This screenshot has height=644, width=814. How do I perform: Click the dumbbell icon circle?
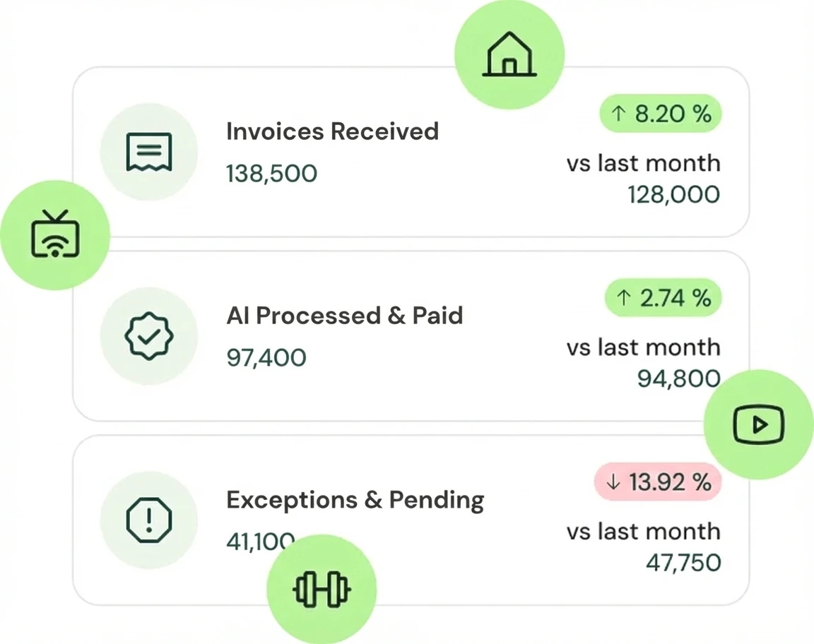click(x=322, y=589)
